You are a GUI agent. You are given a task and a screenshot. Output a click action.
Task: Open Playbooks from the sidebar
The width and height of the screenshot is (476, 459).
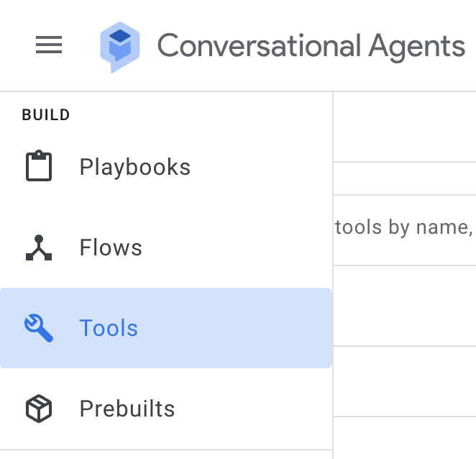(x=134, y=167)
